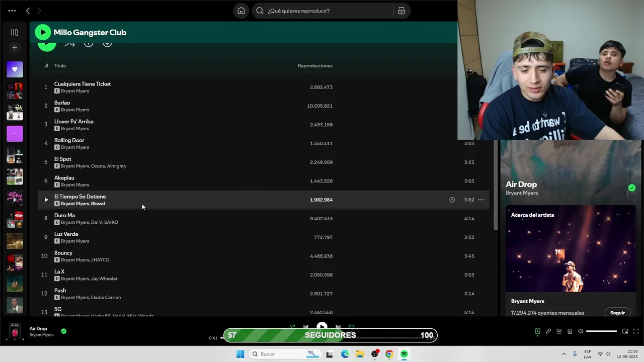Open artist JHAYCO link
This screenshot has height=362, width=644.
[x=100, y=260]
